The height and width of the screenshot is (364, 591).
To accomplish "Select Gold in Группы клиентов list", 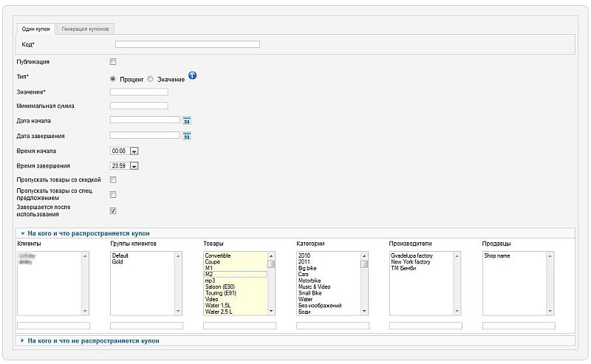I will (117, 262).
